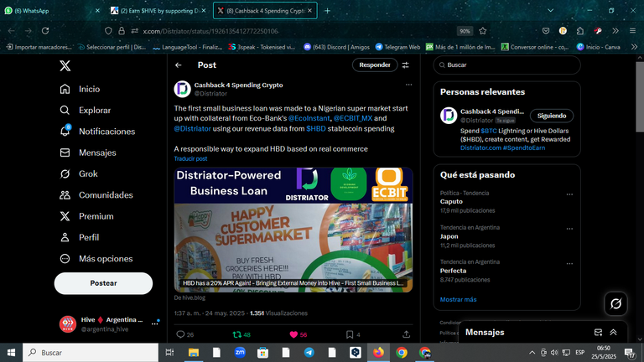Open Telegram Web bookmark
Screen dimensions: 644x362
[x=397, y=47]
